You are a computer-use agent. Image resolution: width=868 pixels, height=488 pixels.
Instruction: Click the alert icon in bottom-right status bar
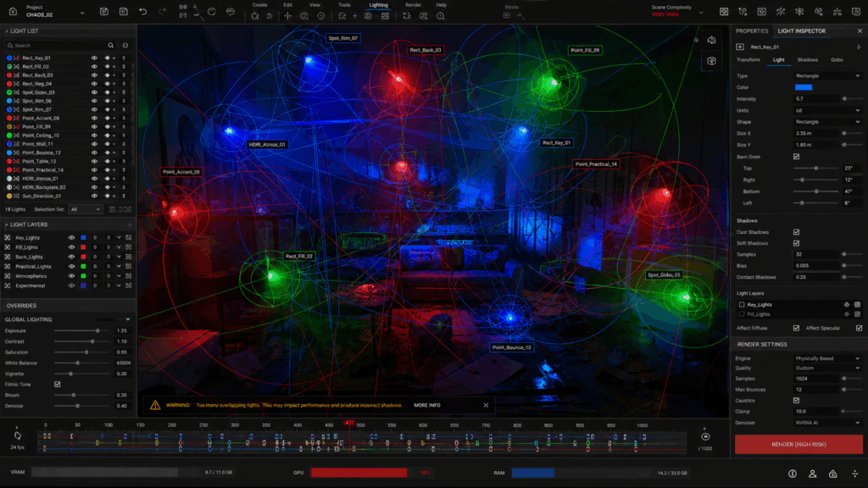832,474
